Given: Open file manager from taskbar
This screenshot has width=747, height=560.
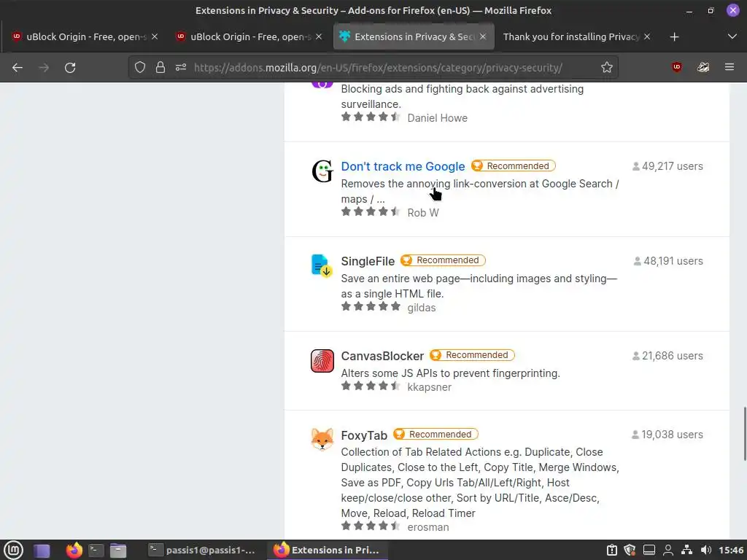Looking at the screenshot, I should click(117, 551).
